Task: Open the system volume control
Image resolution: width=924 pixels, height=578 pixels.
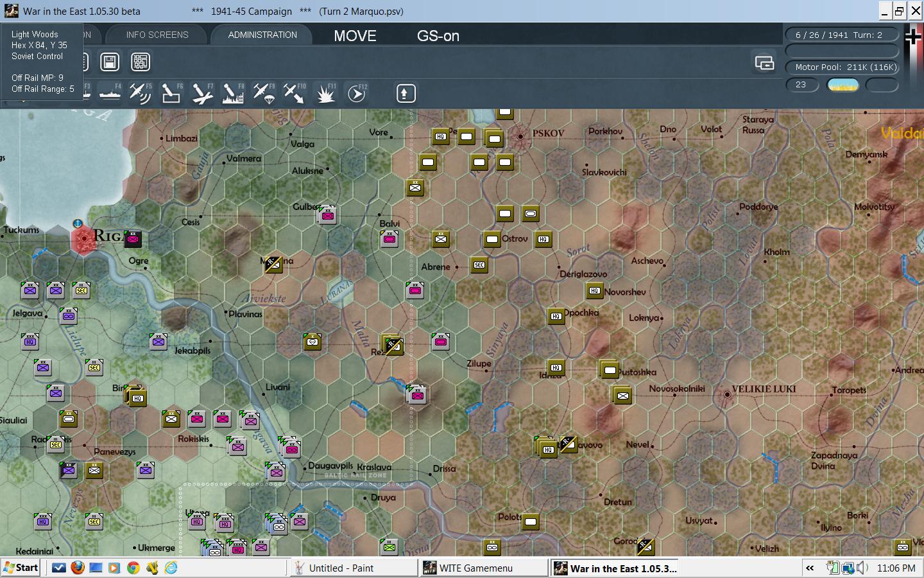Action: [862, 568]
